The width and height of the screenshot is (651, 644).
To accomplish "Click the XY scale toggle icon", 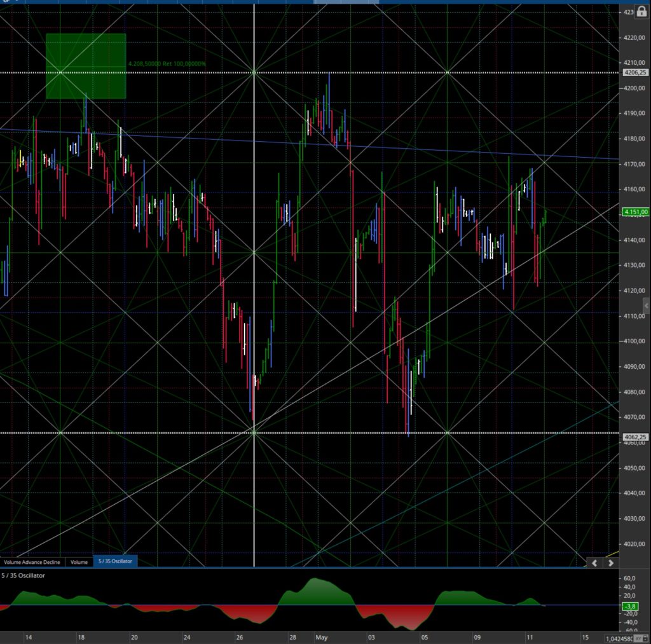I will click(641, 638).
